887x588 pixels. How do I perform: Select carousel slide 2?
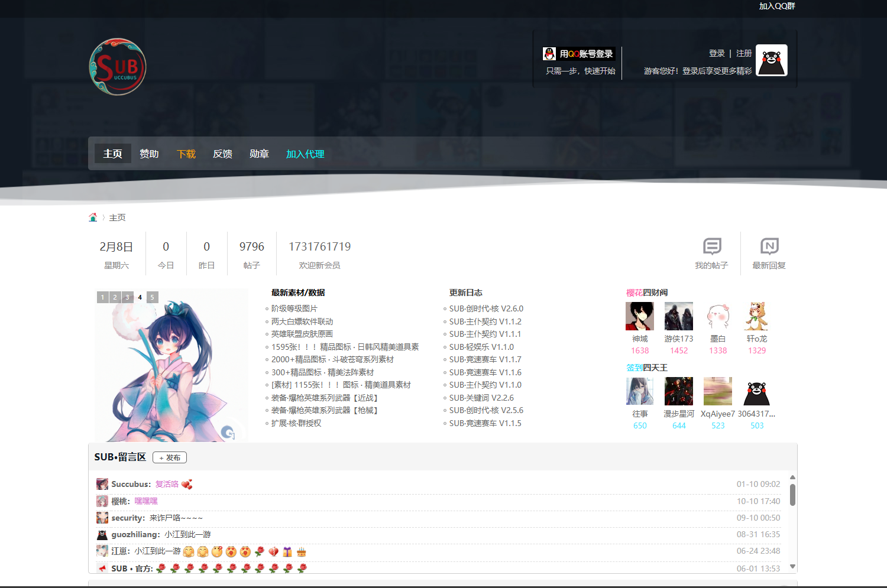[115, 297]
